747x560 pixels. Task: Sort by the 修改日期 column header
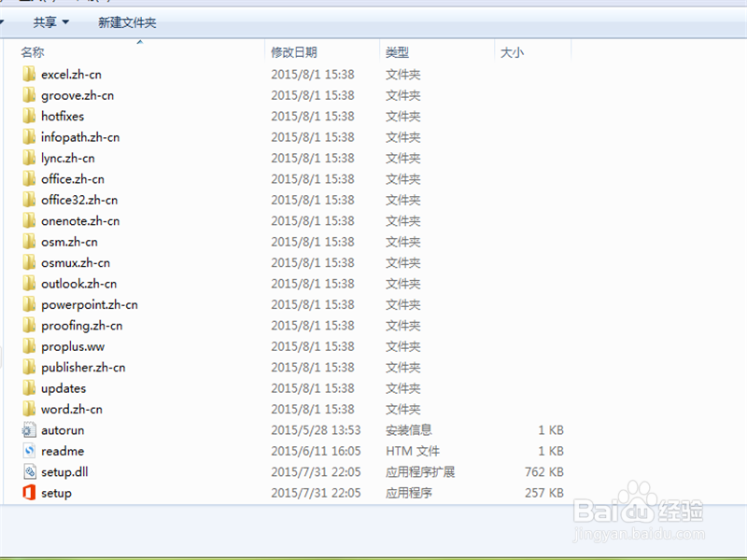[x=294, y=52]
